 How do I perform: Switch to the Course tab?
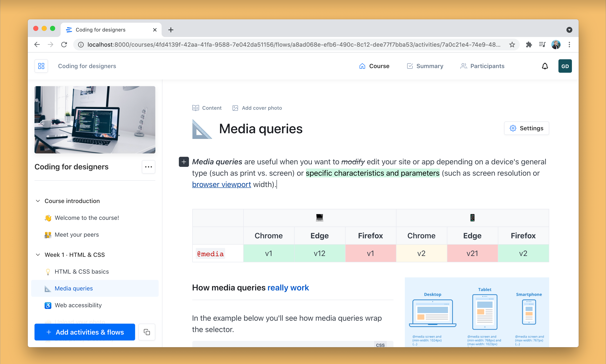point(374,66)
